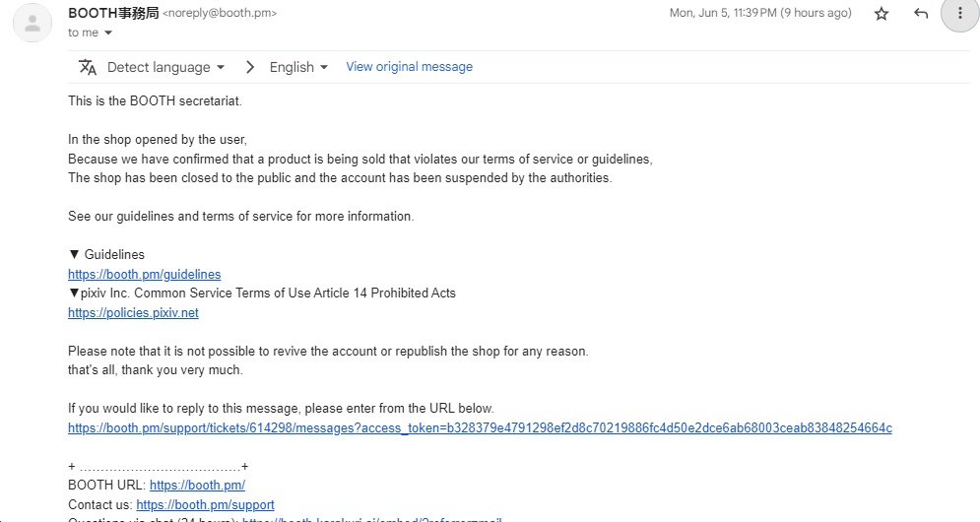Click the noreply@booth.pm sender address

coord(220,14)
